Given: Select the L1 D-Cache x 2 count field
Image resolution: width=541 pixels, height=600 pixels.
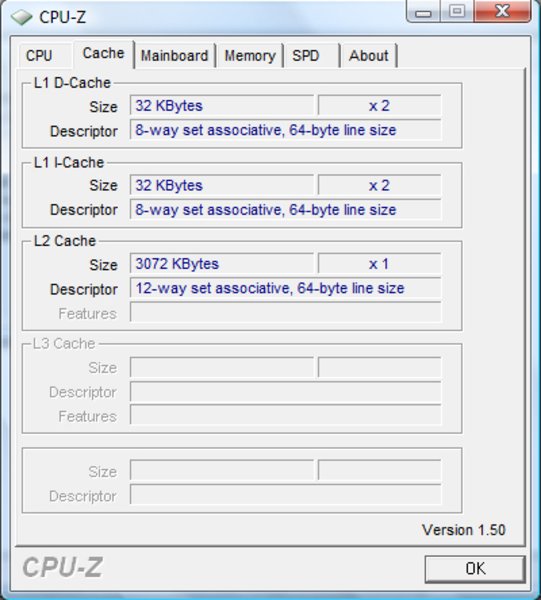Looking at the screenshot, I should [379, 105].
